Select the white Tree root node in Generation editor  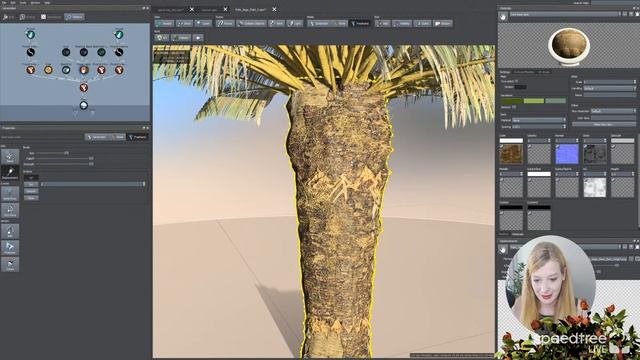click(x=84, y=105)
